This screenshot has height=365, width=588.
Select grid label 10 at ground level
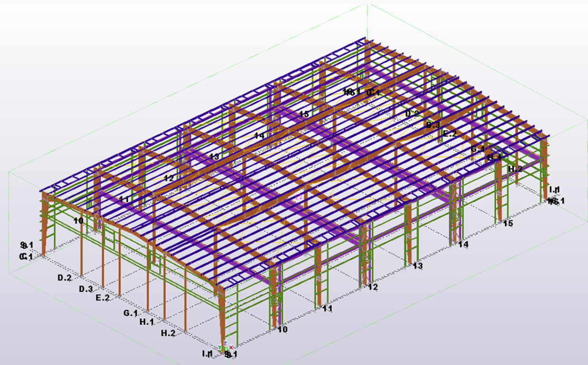(283, 329)
